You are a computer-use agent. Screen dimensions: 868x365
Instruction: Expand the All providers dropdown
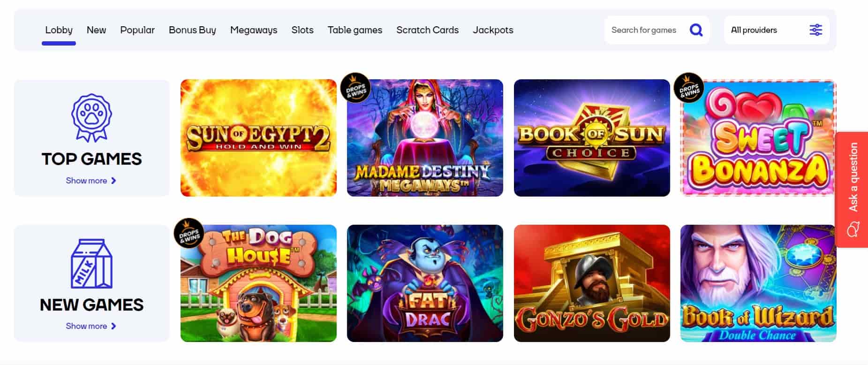coord(777,30)
